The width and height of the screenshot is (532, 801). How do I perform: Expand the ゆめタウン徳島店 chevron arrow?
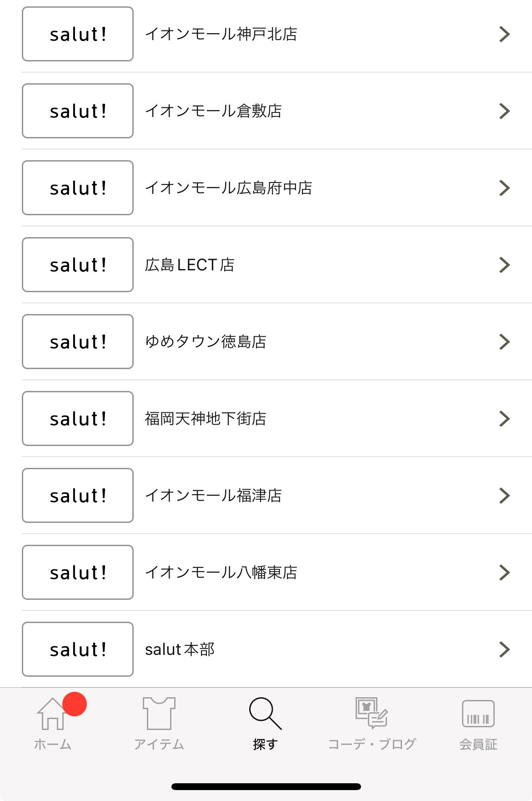(504, 342)
